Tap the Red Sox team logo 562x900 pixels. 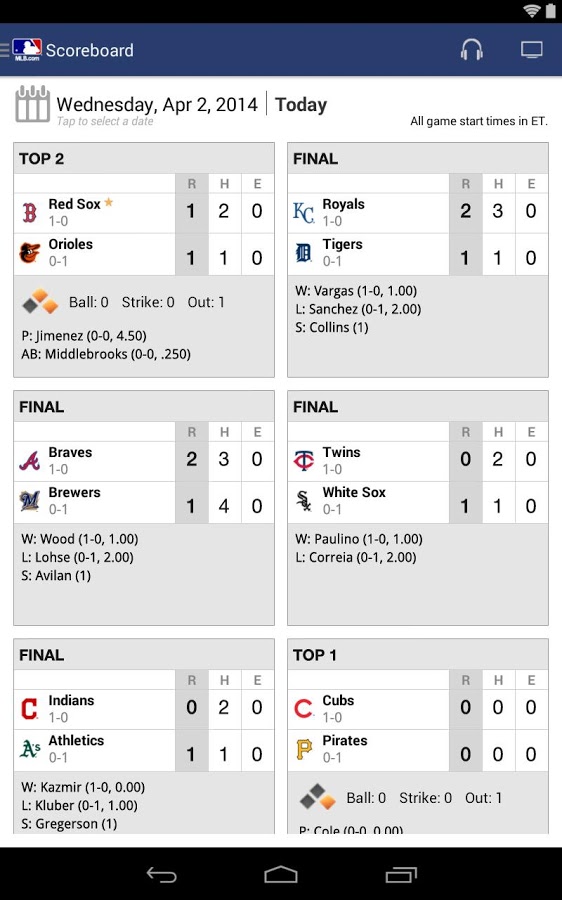[30, 212]
